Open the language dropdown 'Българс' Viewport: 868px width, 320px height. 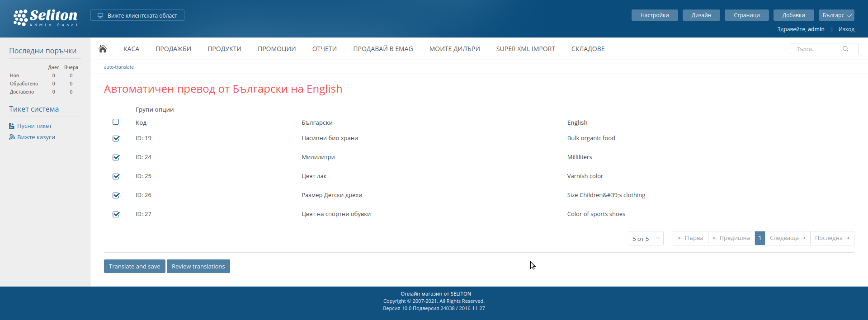coord(836,15)
